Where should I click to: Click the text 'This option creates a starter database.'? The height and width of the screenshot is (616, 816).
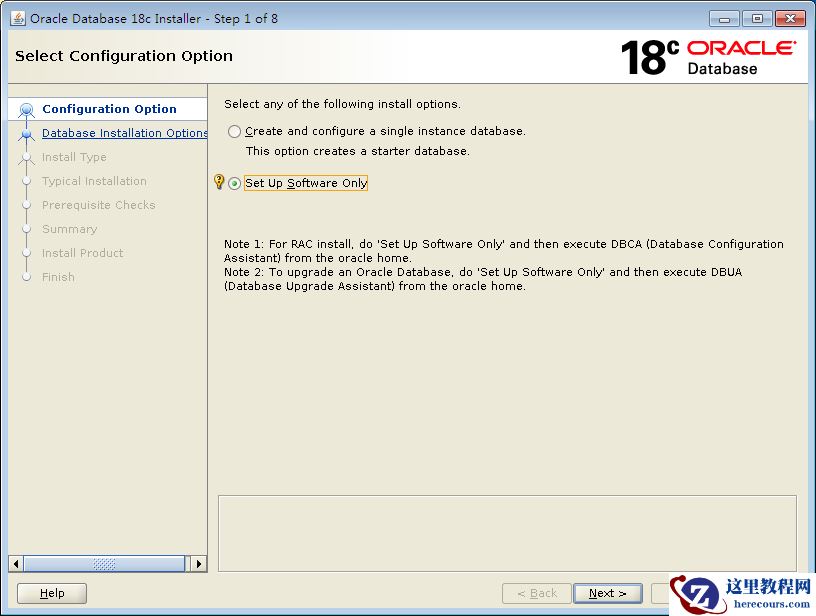tap(358, 151)
